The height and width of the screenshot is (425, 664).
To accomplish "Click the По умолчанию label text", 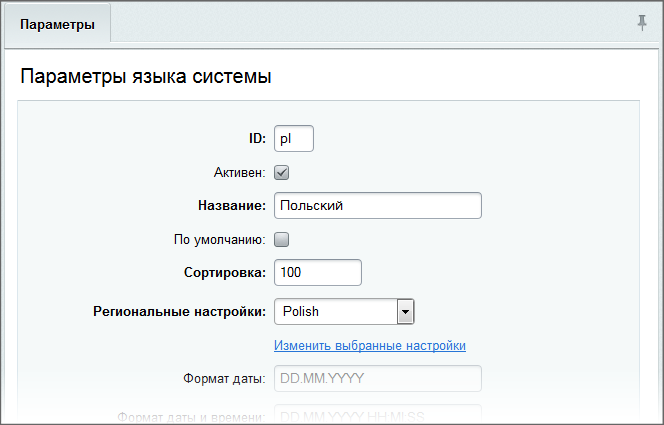I will coord(218,239).
